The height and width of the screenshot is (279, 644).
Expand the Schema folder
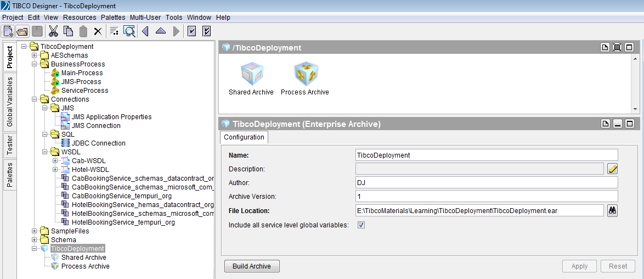(x=34, y=240)
